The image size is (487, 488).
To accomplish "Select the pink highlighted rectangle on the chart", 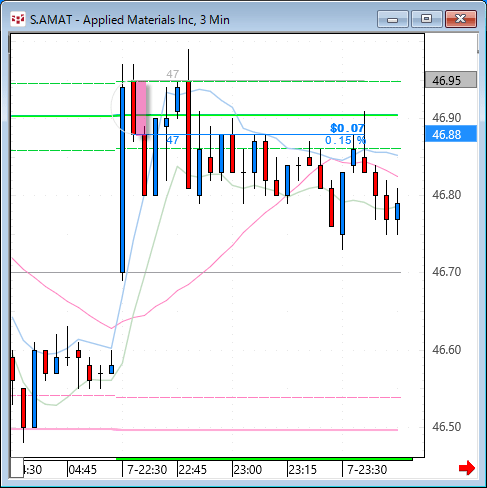I will [141, 108].
